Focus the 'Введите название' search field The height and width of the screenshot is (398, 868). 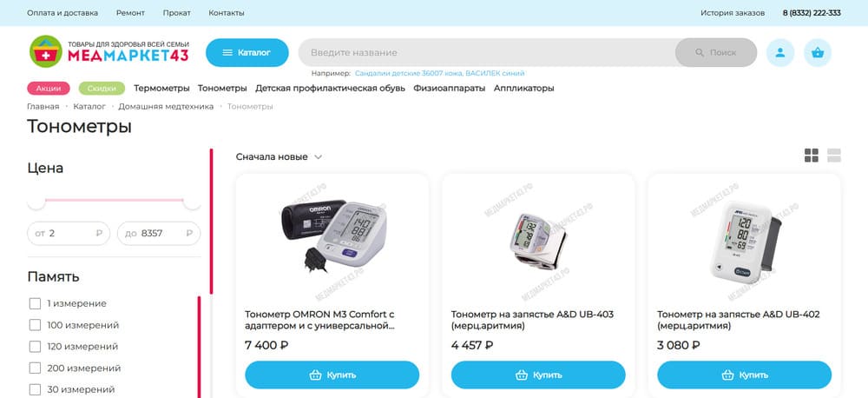coord(487,53)
